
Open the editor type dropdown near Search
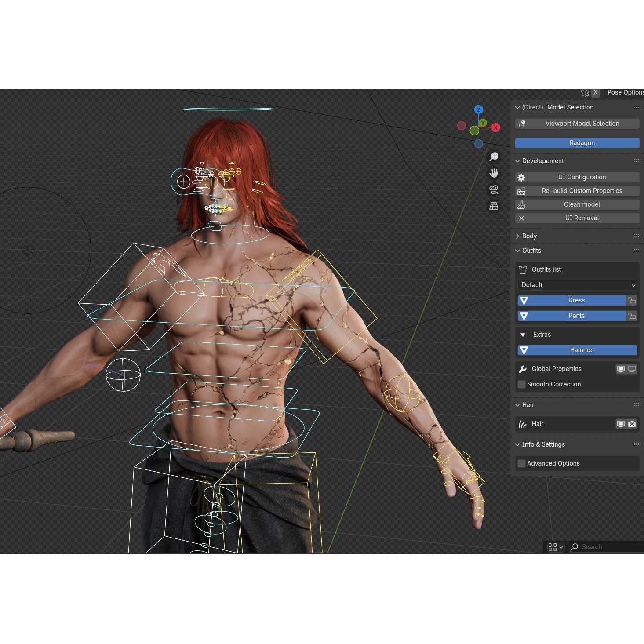click(556, 547)
